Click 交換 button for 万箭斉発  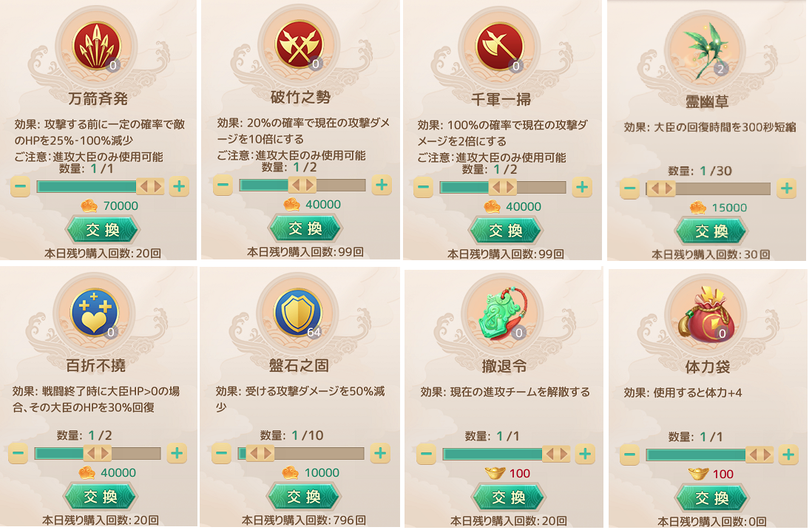click(103, 230)
